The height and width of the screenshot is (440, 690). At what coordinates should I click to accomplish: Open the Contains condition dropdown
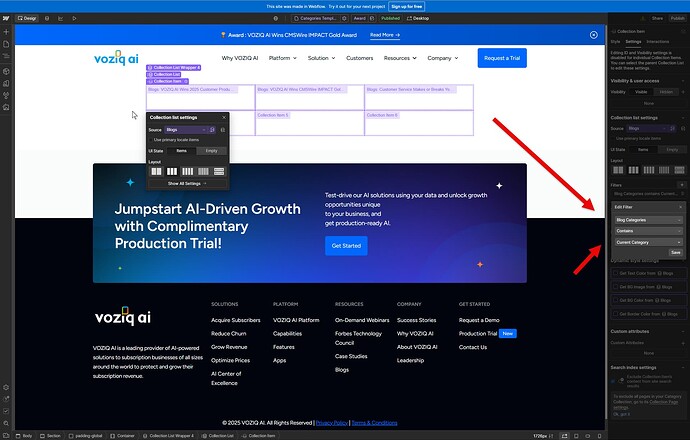648,231
